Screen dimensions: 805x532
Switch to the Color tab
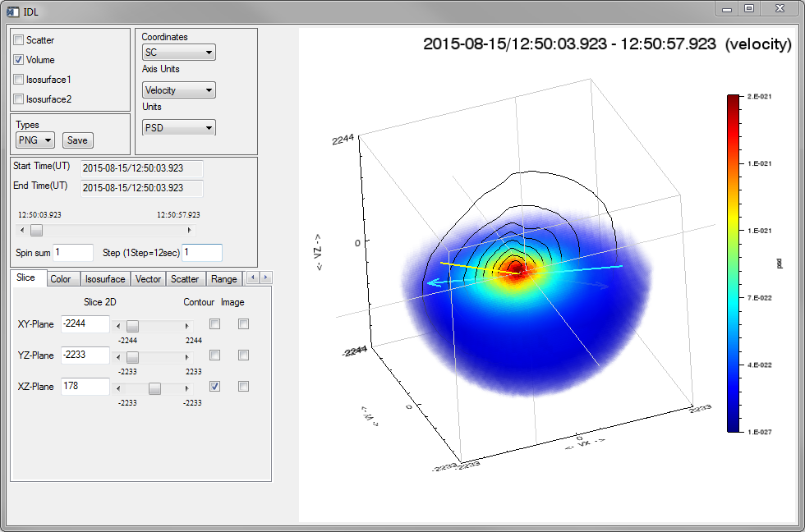point(60,279)
